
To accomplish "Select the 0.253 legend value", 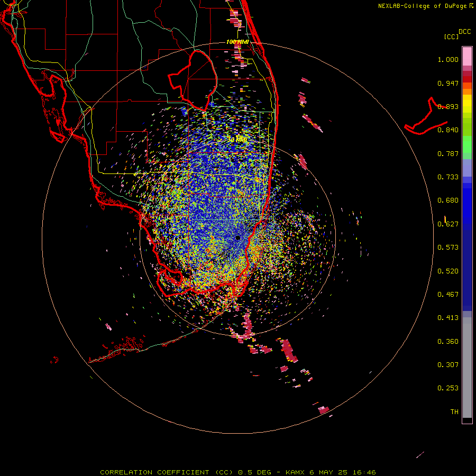I will click(448, 388).
